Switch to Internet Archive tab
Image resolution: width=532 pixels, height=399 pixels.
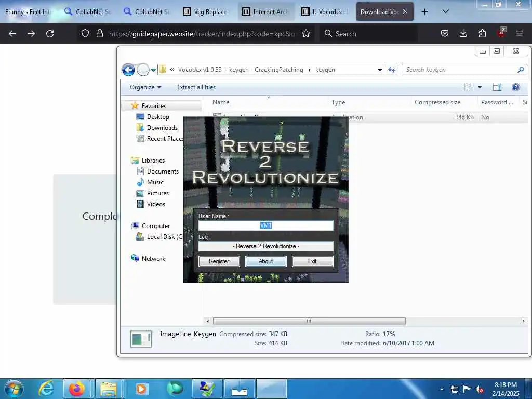point(266,12)
